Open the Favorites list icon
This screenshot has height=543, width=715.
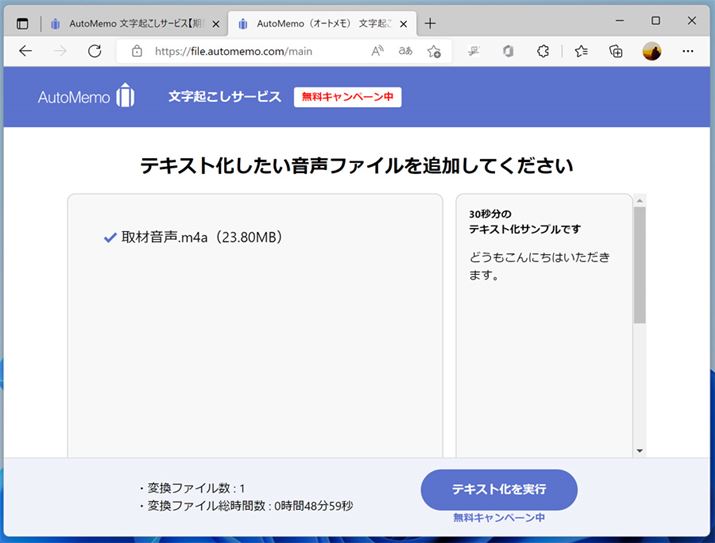pyautogui.click(x=581, y=51)
